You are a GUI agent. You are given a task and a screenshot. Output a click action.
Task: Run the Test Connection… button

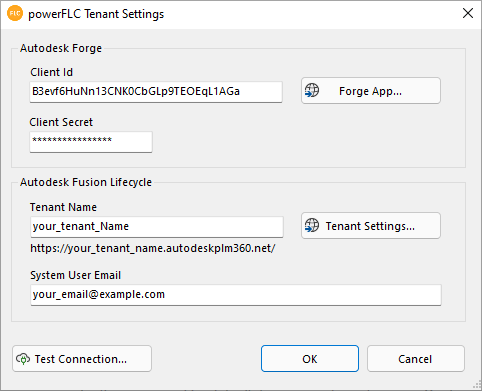pyautogui.click(x=82, y=359)
